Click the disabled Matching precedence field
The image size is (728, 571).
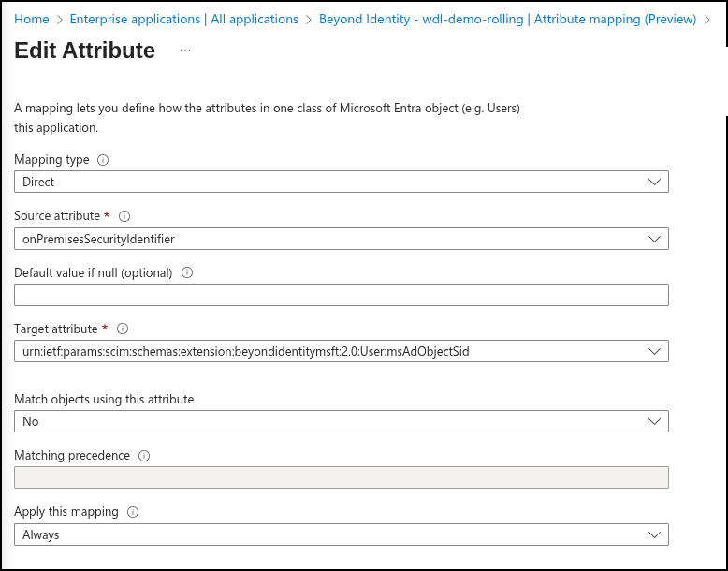coord(341,477)
